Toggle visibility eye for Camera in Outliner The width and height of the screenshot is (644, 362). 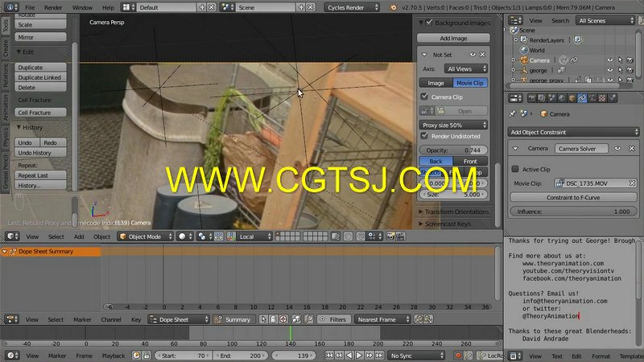[610, 60]
